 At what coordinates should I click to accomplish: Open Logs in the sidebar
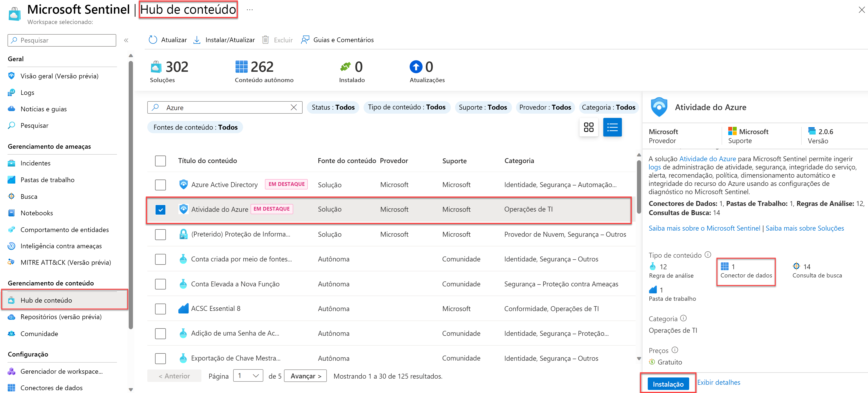pos(27,92)
